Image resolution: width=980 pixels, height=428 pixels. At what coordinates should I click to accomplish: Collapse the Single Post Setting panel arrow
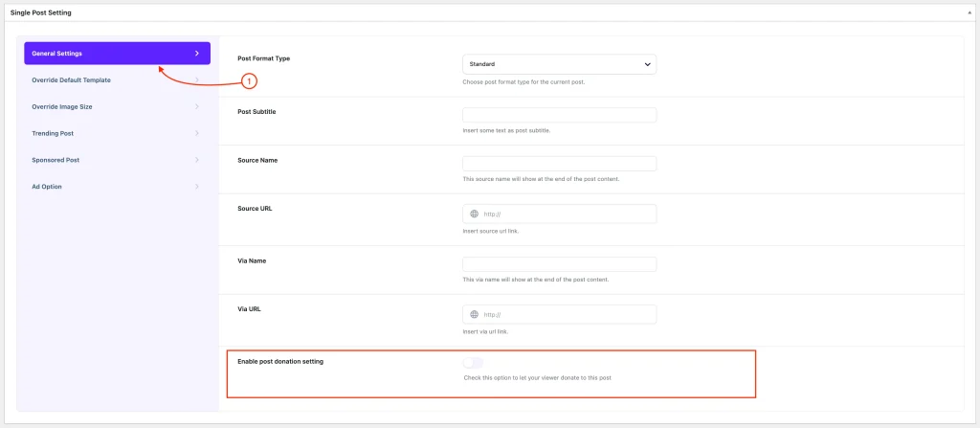coord(969,12)
